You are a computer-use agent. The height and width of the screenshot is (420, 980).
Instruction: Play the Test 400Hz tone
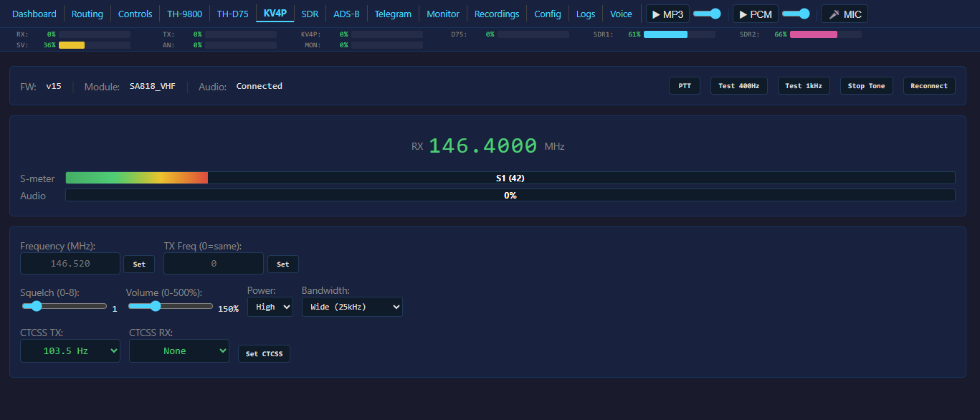[739, 86]
